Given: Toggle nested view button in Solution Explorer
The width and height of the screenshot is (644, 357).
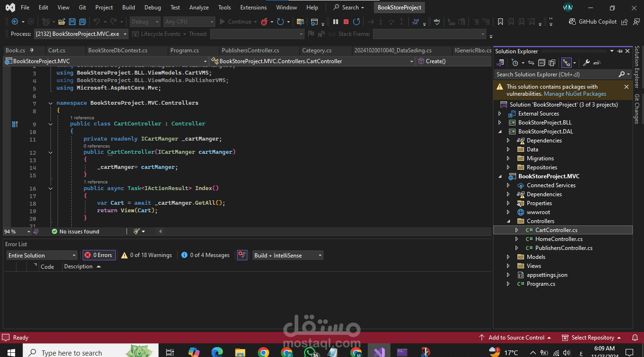Looking at the screenshot, I should 566,63.
